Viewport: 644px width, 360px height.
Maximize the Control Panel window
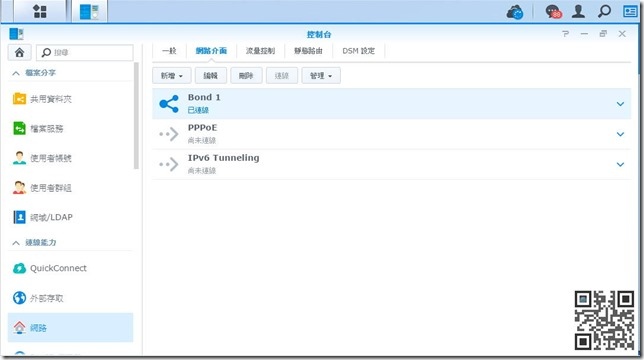click(603, 34)
